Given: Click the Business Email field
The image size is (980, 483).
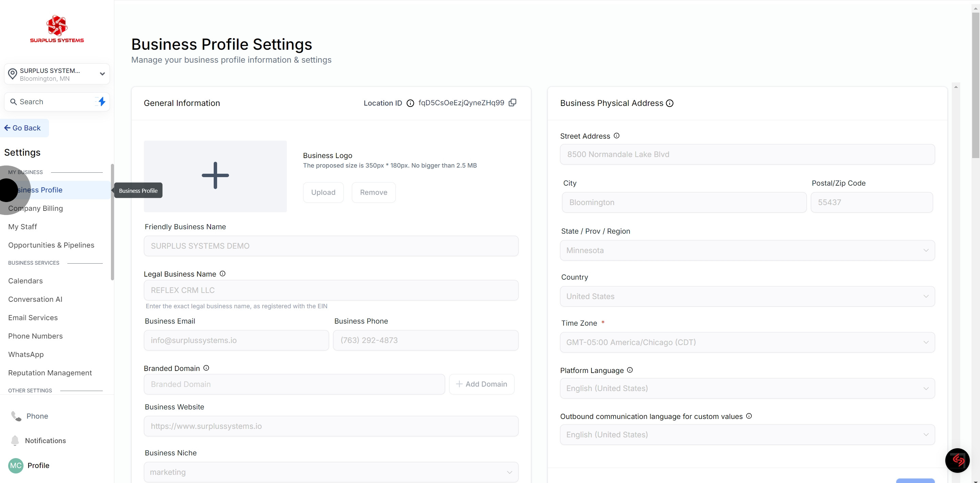Looking at the screenshot, I should click(x=236, y=340).
